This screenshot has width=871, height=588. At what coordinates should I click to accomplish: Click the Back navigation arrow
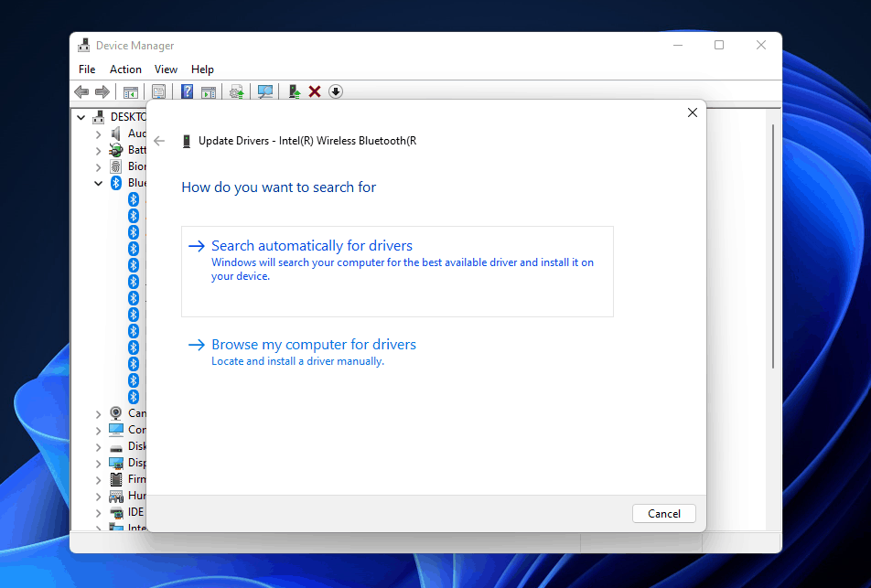81,91
